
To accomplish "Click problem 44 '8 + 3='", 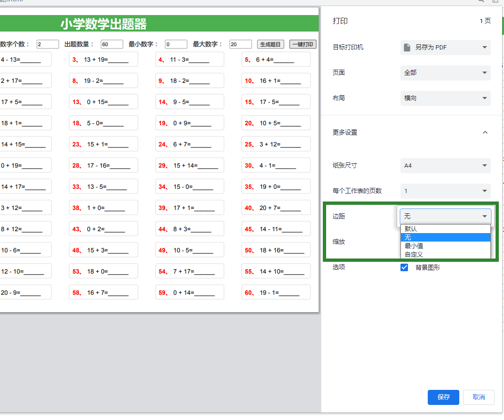I will (x=190, y=229).
